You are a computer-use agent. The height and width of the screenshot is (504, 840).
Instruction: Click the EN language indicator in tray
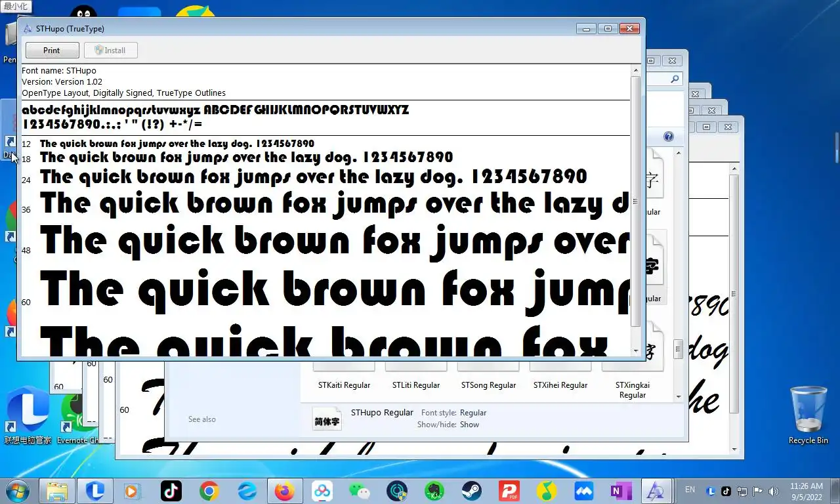[690, 490]
